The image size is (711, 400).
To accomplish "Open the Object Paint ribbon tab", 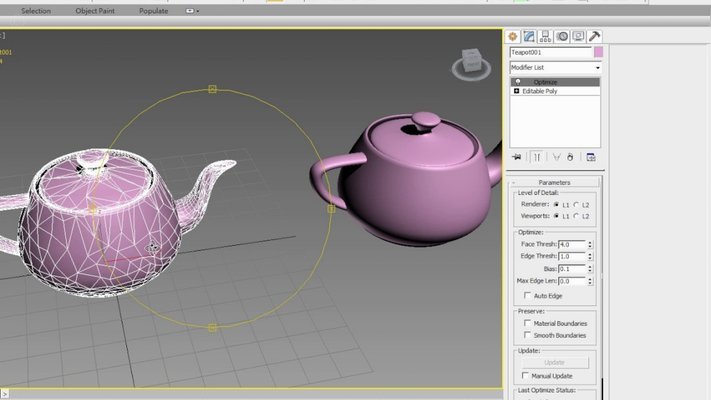I will click(95, 11).
